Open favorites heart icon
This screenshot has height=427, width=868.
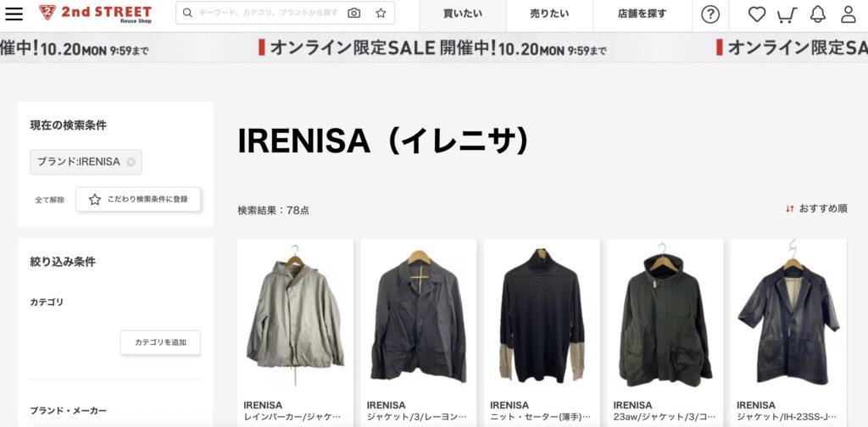(x=757, y=14)
